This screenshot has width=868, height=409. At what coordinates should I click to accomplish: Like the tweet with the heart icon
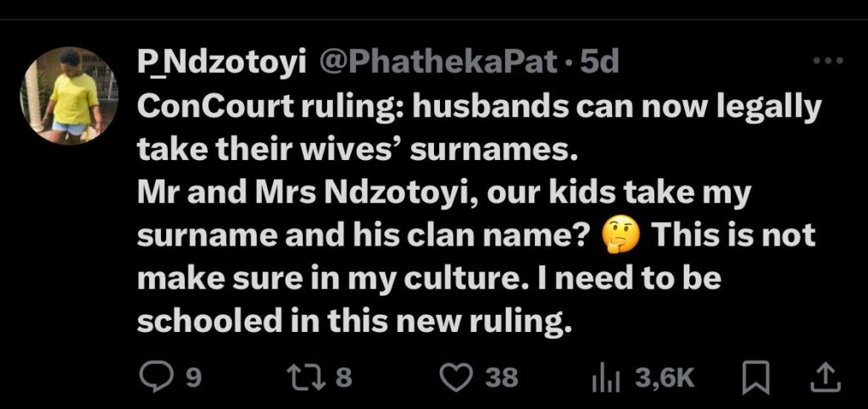(x=459, y=377)
